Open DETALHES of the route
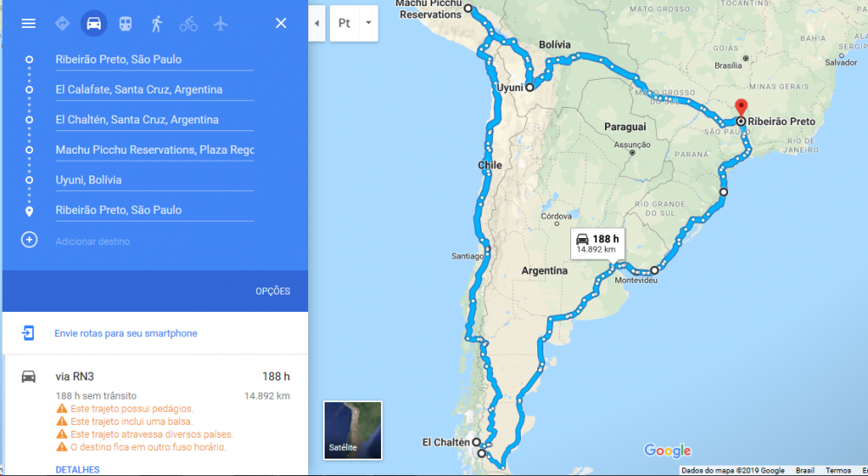Image resolution: width=868 pixels, height=476 pixels. tap(77, 470)
